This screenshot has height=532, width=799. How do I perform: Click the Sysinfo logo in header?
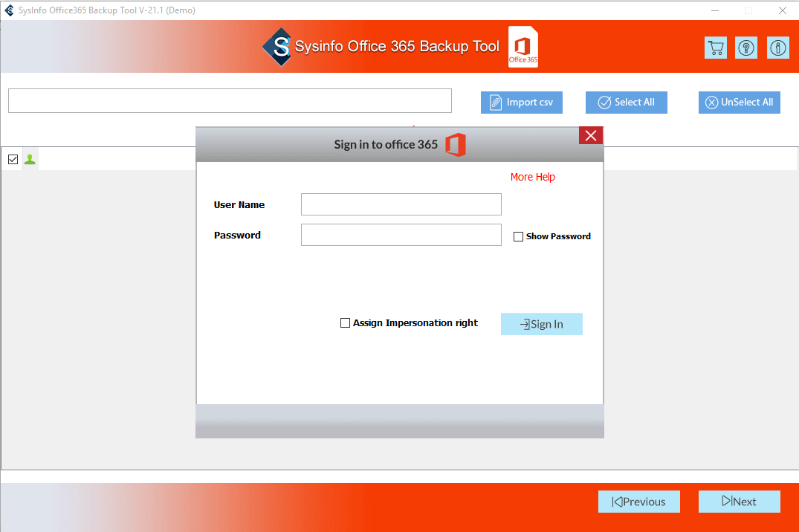277,47
